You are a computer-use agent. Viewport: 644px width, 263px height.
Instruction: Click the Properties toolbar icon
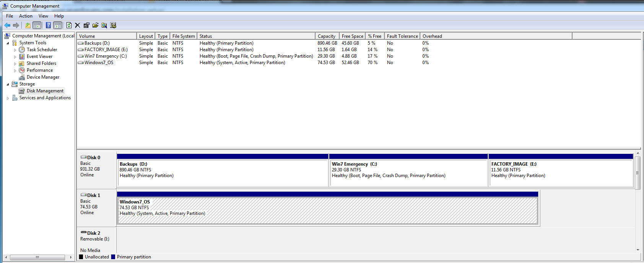coord(86,25)
